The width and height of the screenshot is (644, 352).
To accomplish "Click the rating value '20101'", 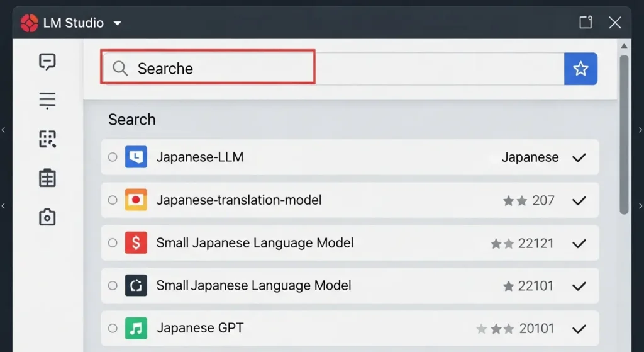I will (537, 329).
